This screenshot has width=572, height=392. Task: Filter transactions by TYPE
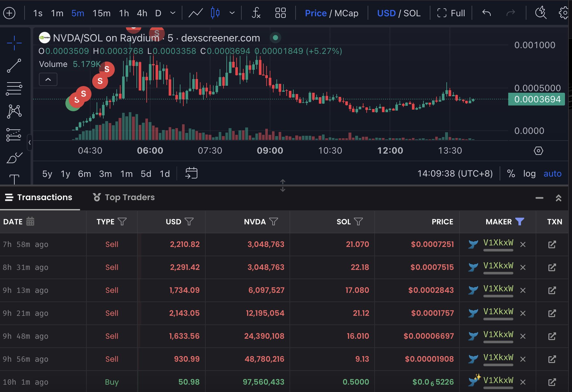click(x=122, y=221)
